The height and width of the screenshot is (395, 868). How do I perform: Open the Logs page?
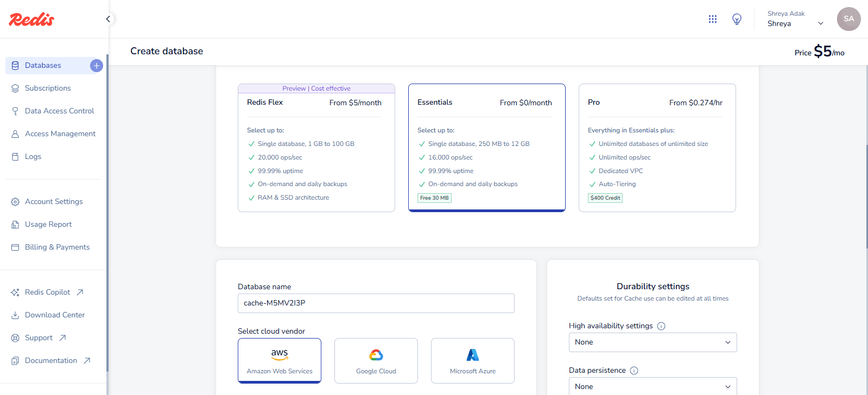[x=33, y=157]
